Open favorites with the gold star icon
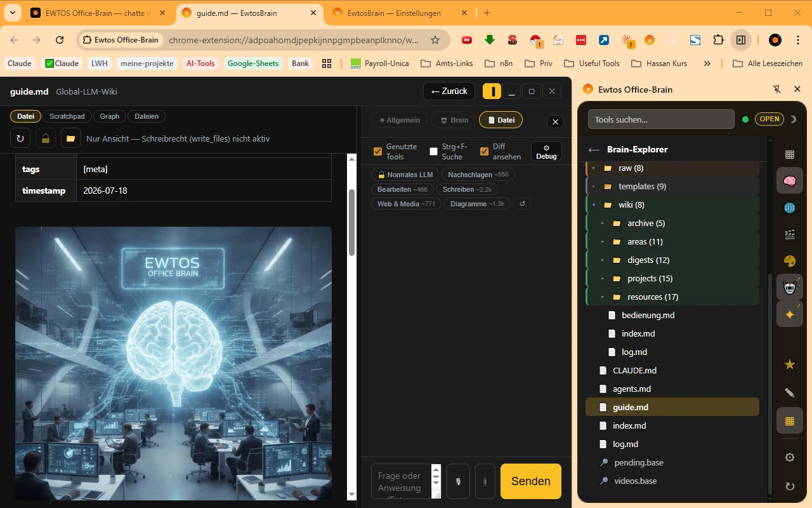 [790, 364]
